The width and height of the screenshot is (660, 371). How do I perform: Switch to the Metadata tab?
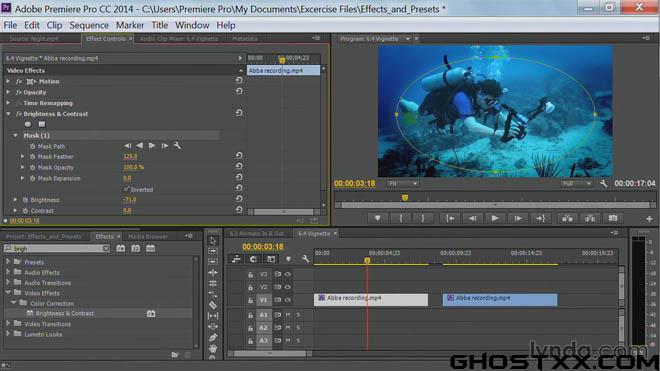[245, 39]
